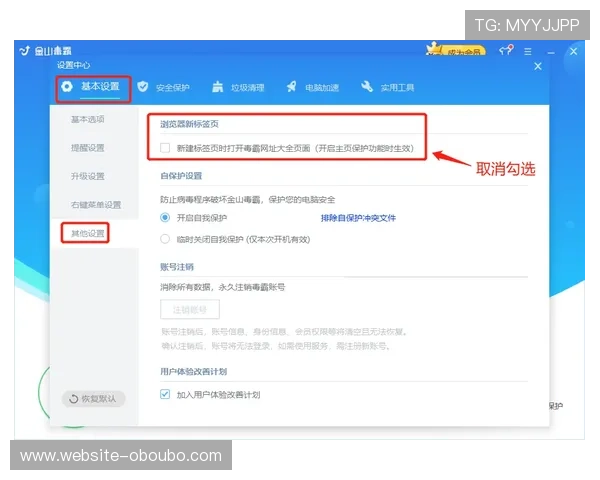This screenshot has height=480, width=600.
Task: Select 提醒设置 in the sidebar
Action: pyautogui.click(x=88, y=148)
